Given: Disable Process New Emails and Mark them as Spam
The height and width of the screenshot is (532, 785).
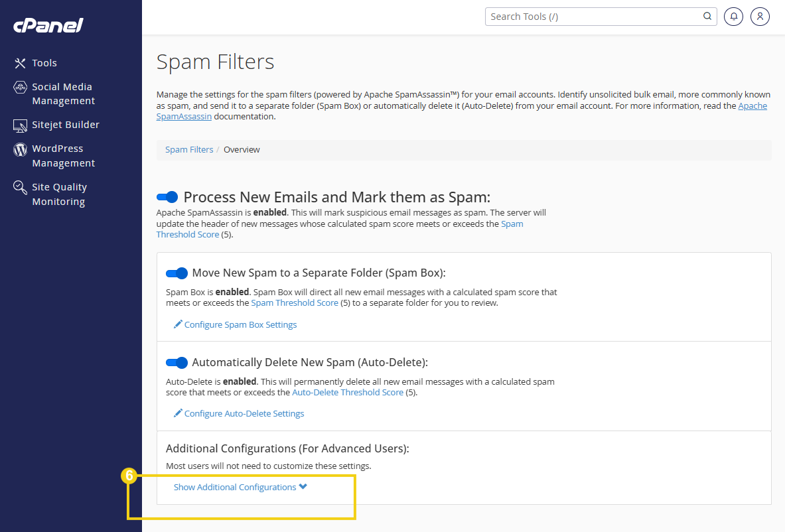Looking at the screenshot, I should (x=167, y=196).
